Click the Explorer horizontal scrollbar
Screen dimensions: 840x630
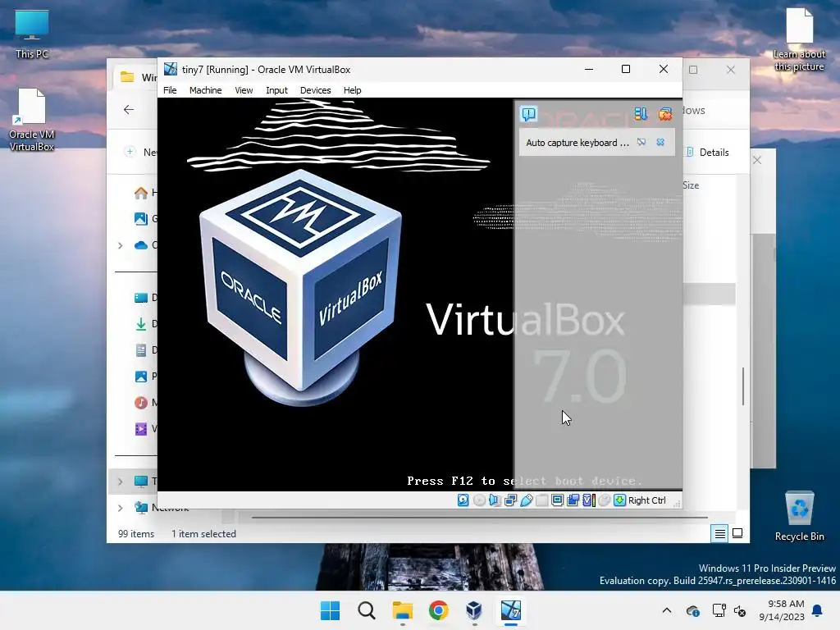click(479, 518)
